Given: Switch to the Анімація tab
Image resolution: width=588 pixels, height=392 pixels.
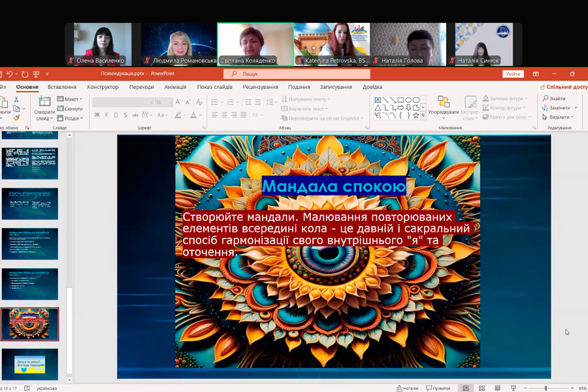Looking at the screenshot, I should tap(175, 87).
